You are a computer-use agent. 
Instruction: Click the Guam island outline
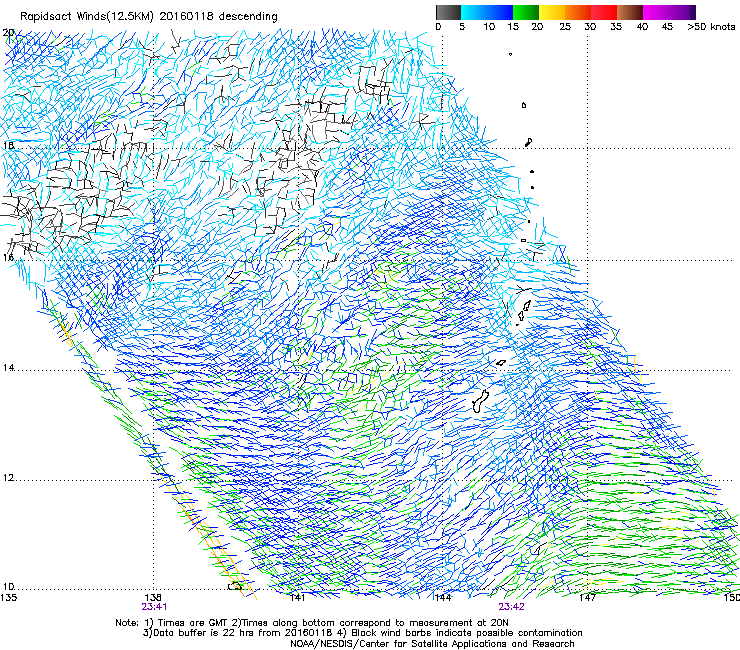point(480,401)
